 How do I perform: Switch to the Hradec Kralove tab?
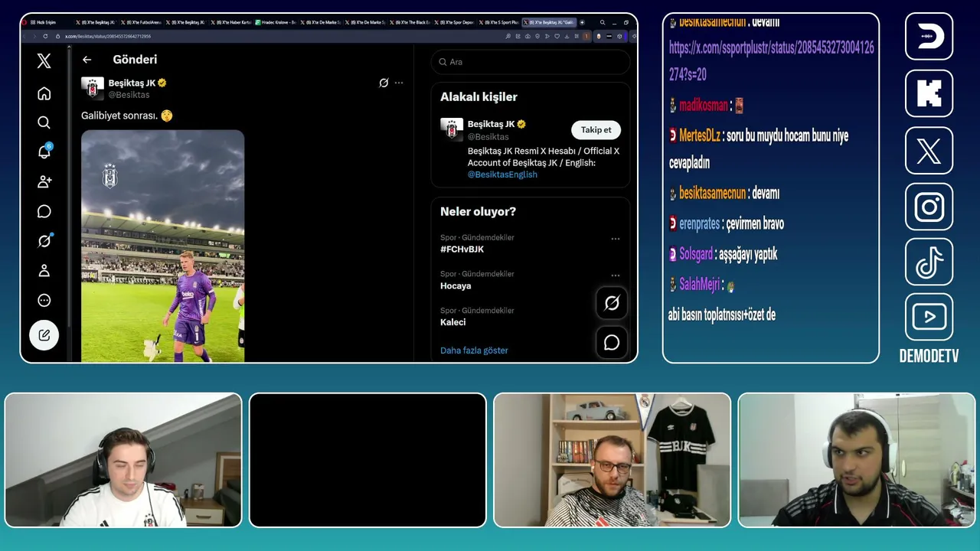[x=275, y=23]
